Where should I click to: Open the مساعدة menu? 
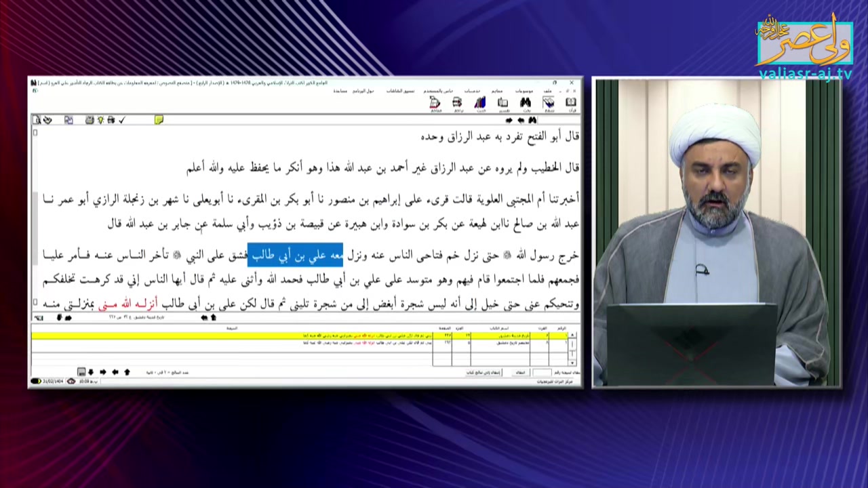[x=340, y=91]
